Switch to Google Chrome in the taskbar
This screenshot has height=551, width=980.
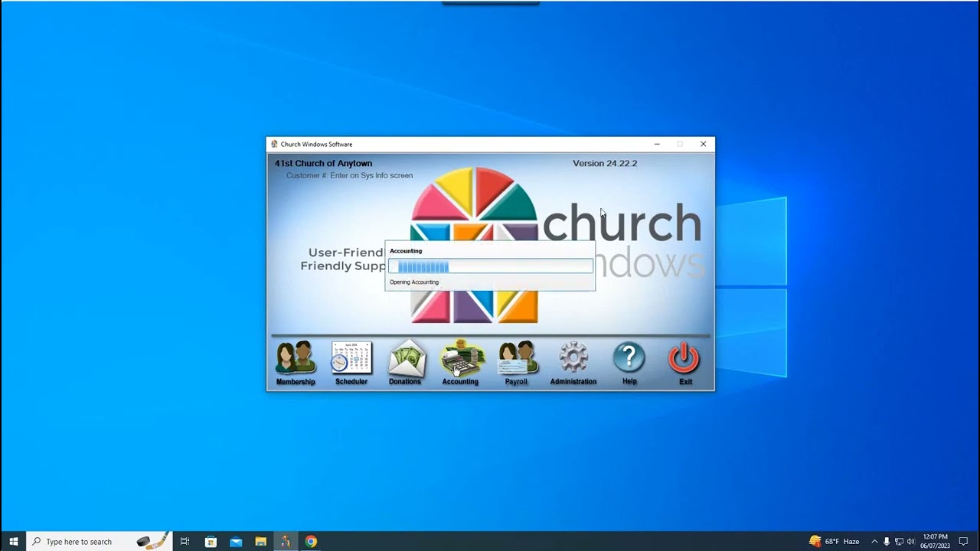pyautogui.click(x=311, y=542)
